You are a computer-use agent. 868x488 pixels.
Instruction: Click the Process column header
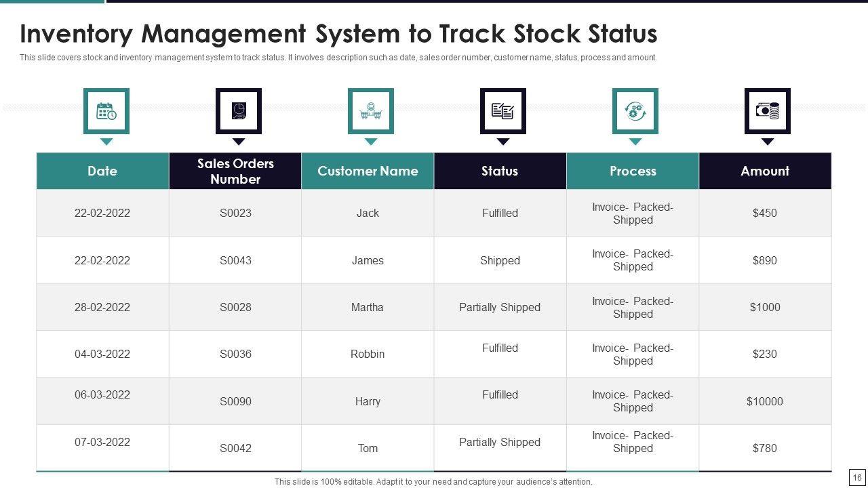(x=633, y=171)
